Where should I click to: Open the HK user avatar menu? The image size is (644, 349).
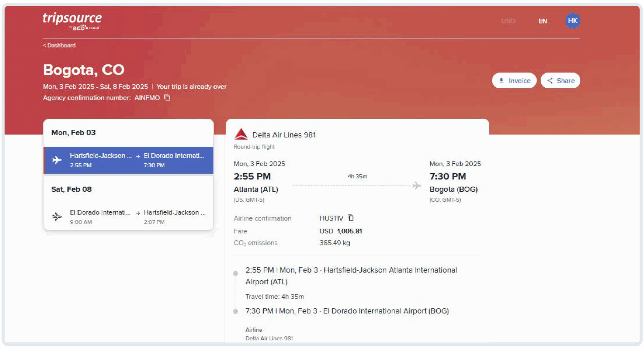pos(572,21)
